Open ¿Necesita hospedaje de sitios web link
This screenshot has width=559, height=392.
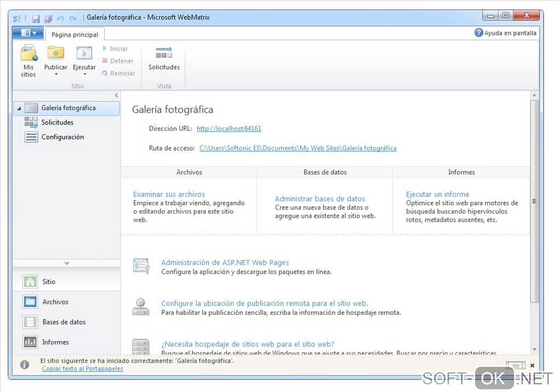click(248, 344)
